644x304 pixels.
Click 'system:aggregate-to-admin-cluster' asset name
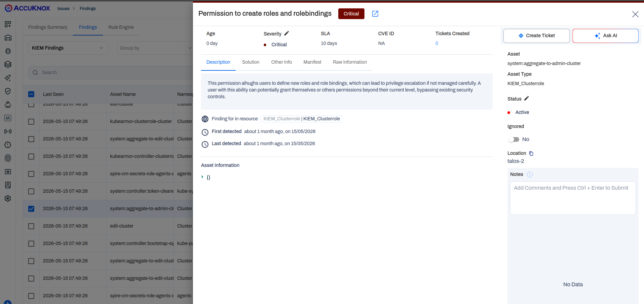pos(544,63)
